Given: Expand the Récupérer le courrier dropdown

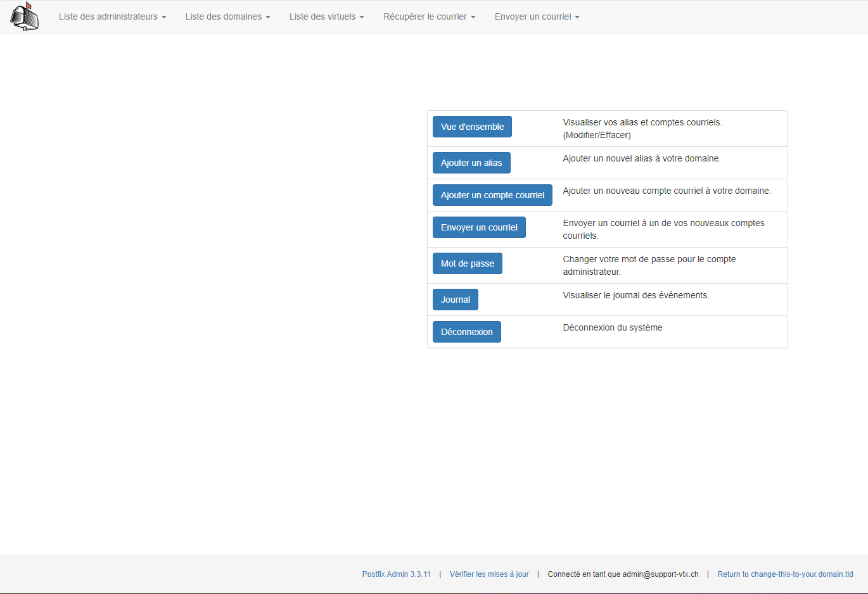Looking at the screenshot, I should coord(430,16).
